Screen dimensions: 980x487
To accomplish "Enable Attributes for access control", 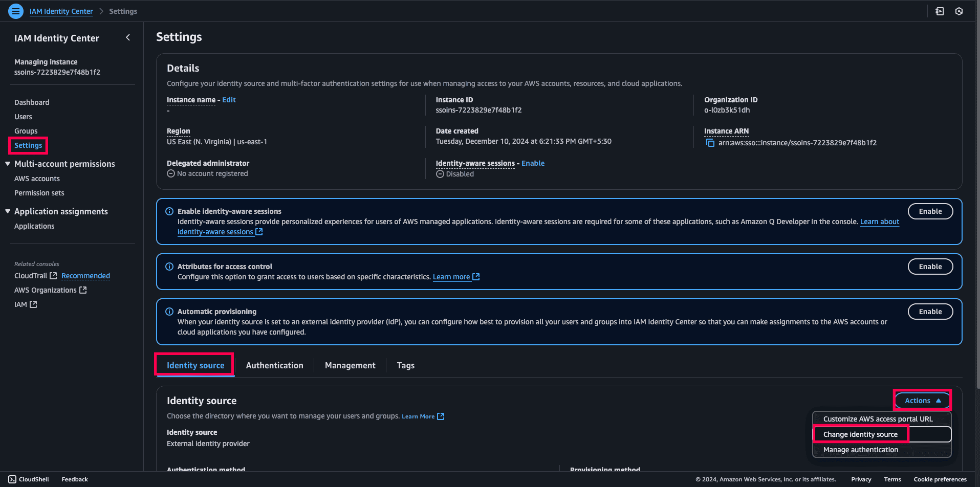I will point(930,267).
